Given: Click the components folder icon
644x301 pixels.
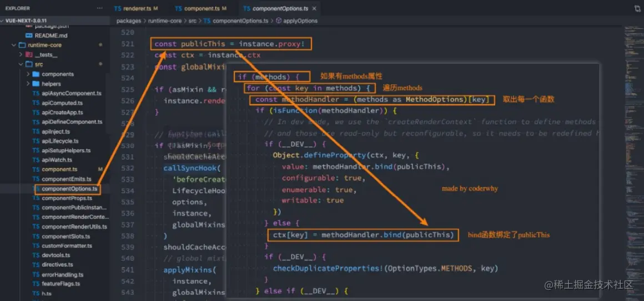Looking at the screenshot, I should pos(36,74).
